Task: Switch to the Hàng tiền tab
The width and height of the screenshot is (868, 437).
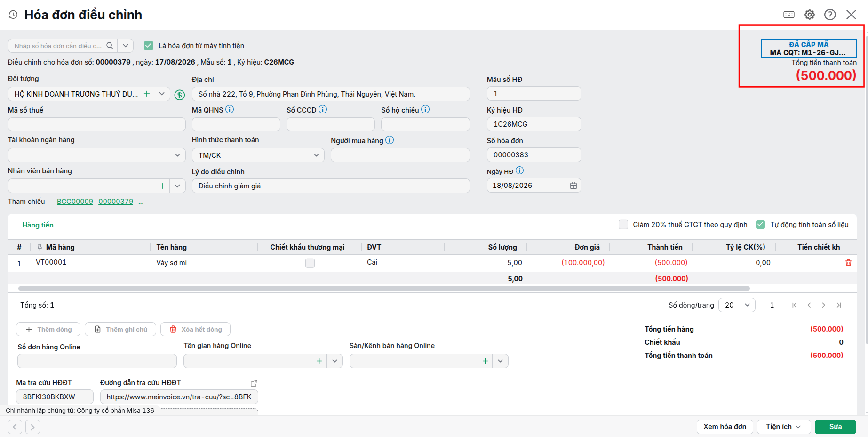Action: pyautogui.click(x=38, y=225)
